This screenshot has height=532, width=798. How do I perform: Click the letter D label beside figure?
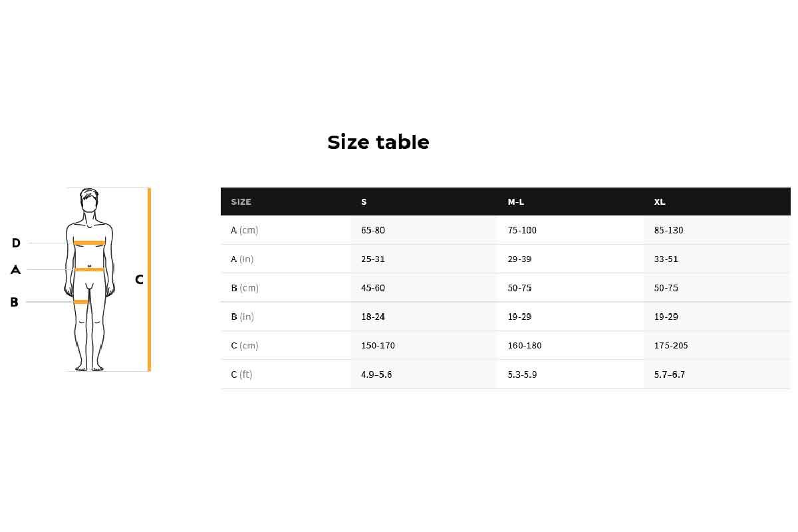(x=16, y=243)
